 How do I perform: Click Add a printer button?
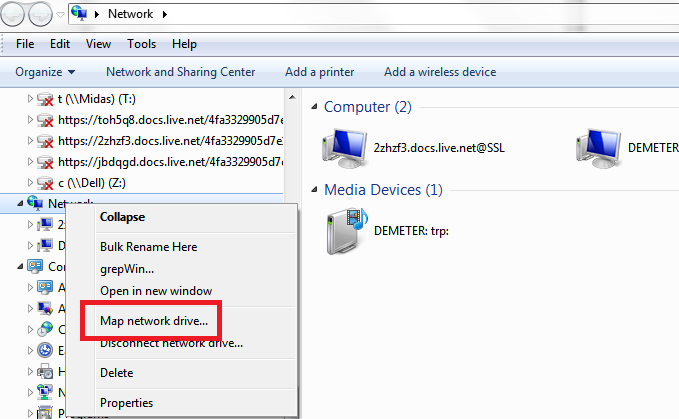pos(319,72)
